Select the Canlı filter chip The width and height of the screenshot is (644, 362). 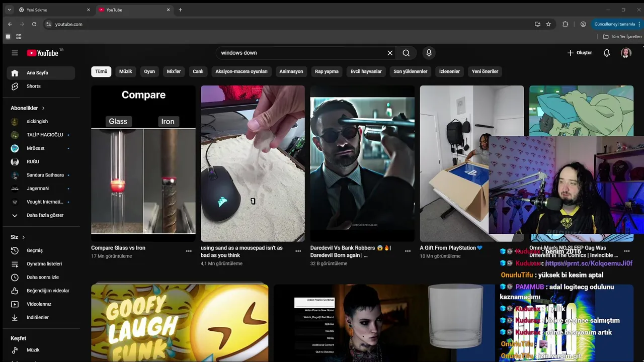tap(198, 71)
